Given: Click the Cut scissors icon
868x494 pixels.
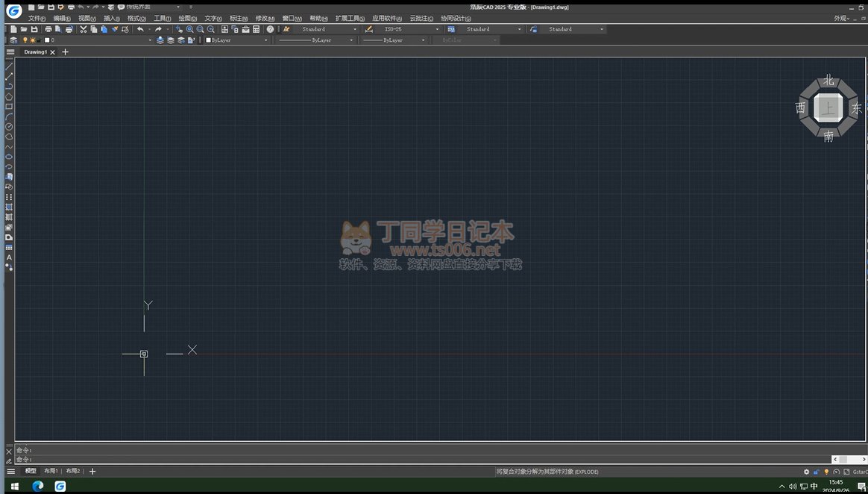Looking at the screenshot, I should [83, 29].
